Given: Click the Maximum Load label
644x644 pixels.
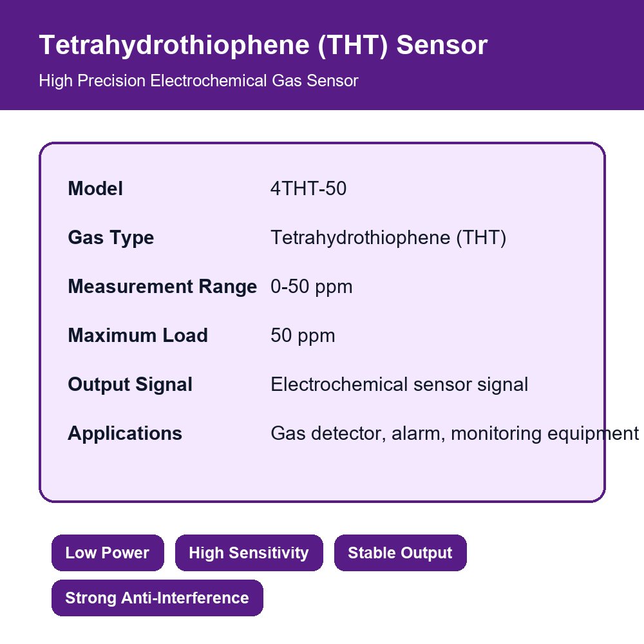Looking at the screenshot, I should pyautogui.click(x=138, y=336).
